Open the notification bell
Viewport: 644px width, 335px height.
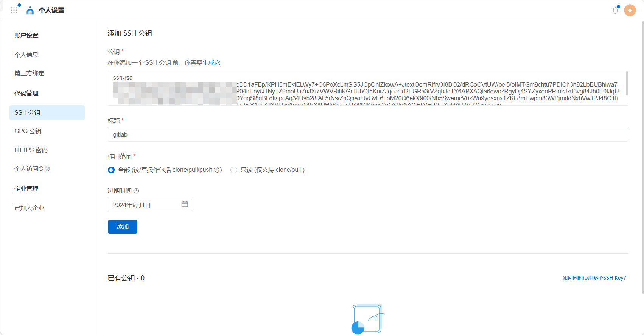(x=615, y=10)
